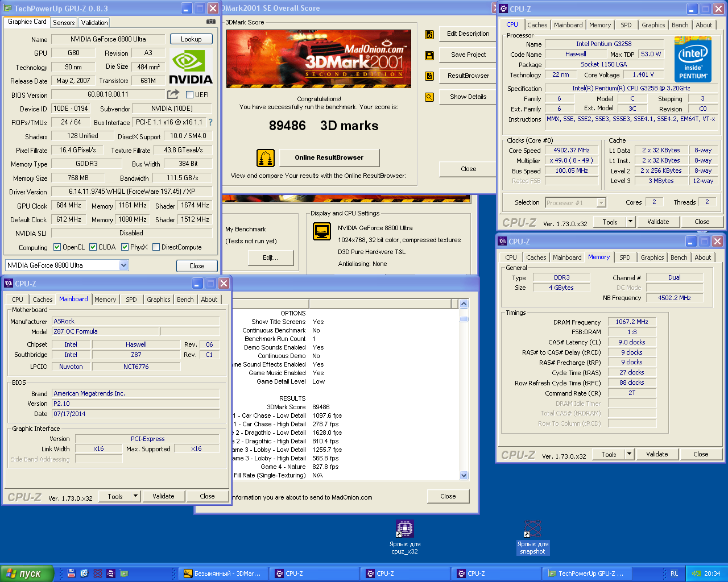Expand the Tools dropdown arrow in CPU-Z CPU window
The width and height of the screenshot is (728, 582).
coord(630,222)
